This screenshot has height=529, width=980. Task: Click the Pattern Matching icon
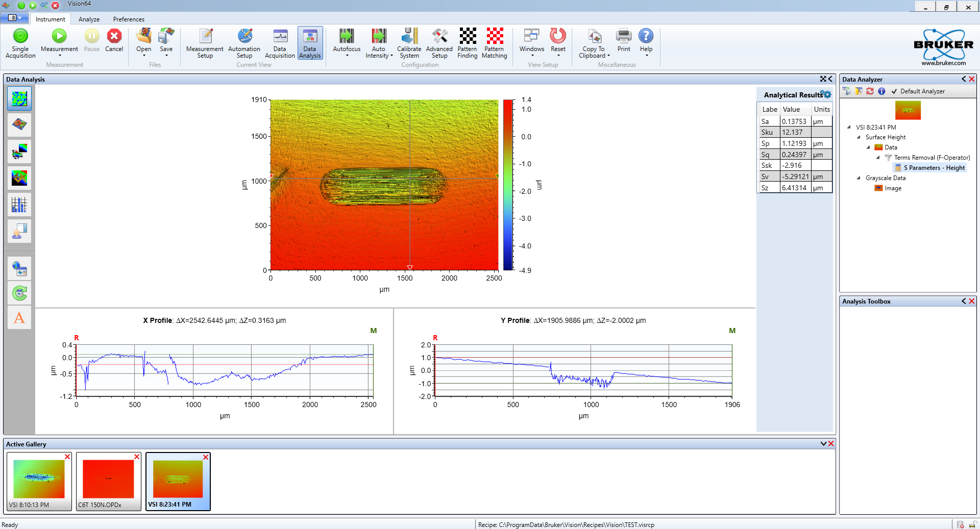point(494,37)
